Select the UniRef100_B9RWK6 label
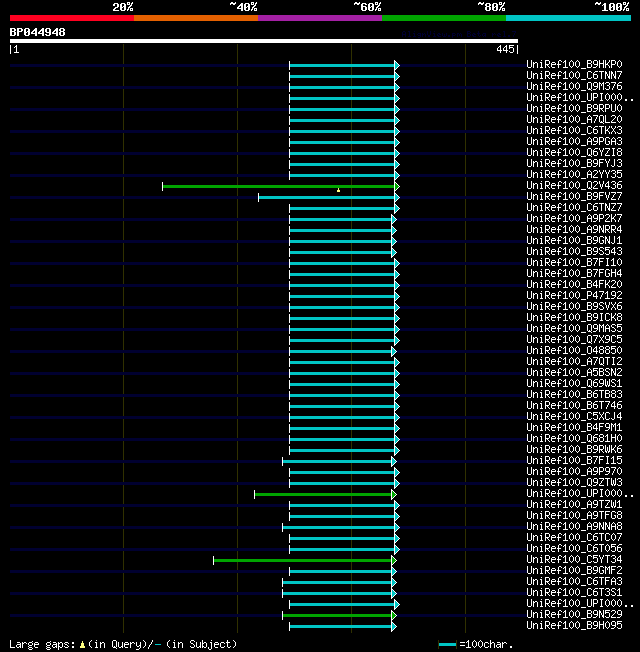 574,449
